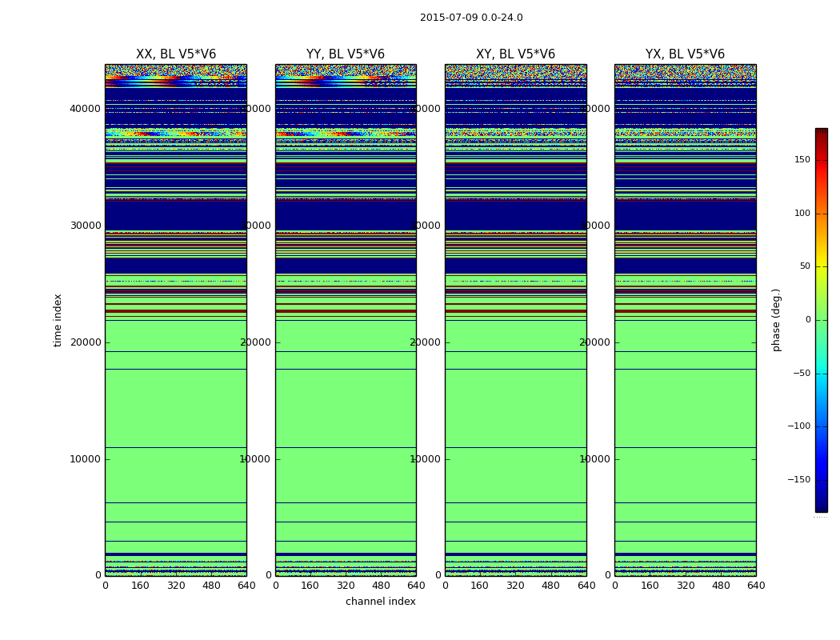Click the 'YX, BL V5*V6' subplot title
The height and width of the screenshot is (640, 840).
[x=685, y=54]
